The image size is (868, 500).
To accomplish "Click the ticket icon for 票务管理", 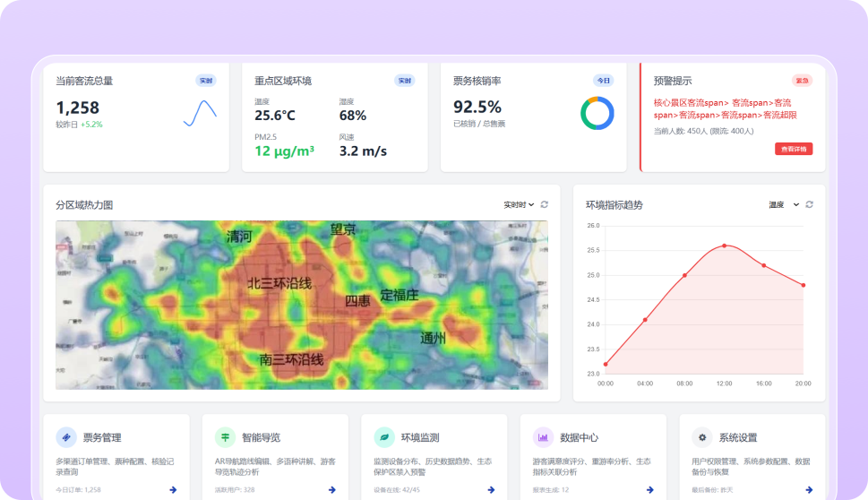I will point(64,437).
